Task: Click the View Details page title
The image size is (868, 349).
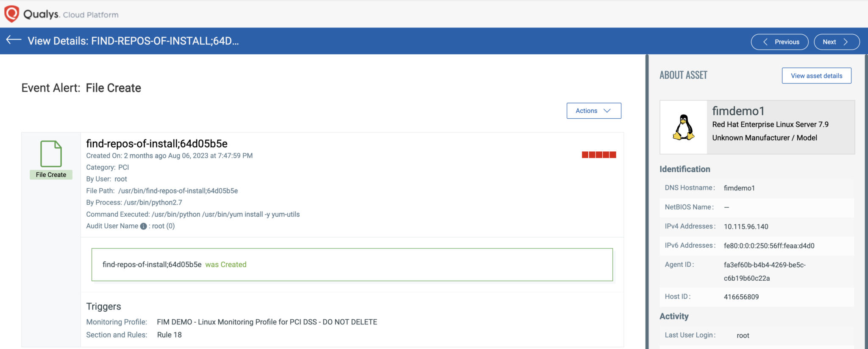Action: click(133, 41)
